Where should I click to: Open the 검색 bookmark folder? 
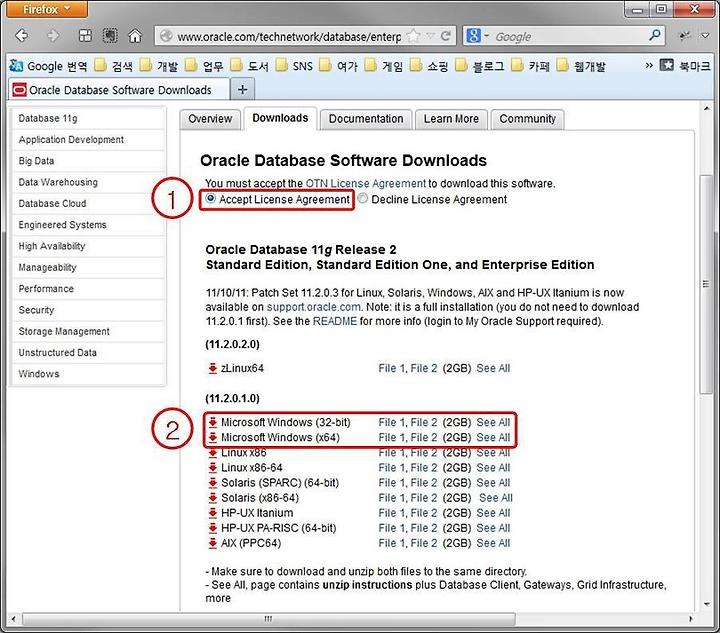click(113, 66)
